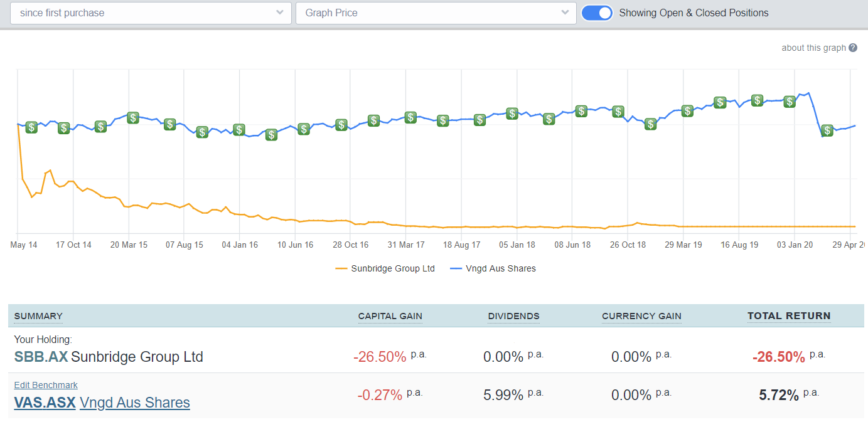Screen dimensions: 868x422
Task: Click the TOTAL RETURN column header
Action: [x=789, y=316]
